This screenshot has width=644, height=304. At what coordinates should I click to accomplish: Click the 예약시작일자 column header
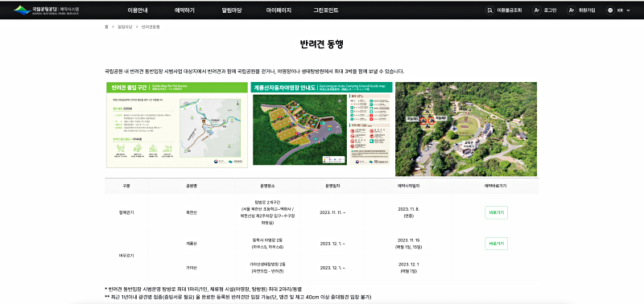point(408,186)
